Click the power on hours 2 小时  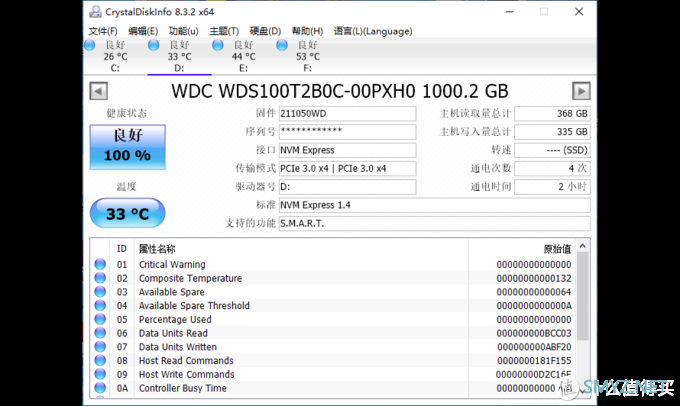point(552,187)
